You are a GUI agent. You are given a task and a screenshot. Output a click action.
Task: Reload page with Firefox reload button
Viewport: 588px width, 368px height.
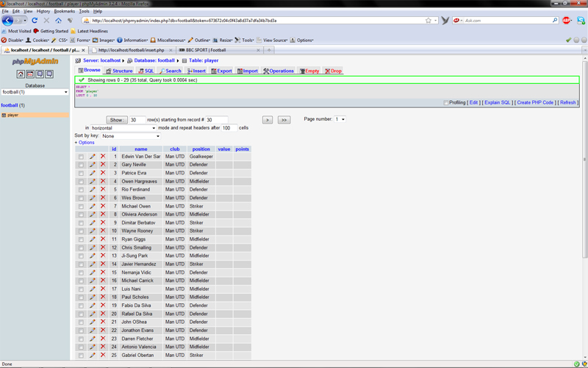[35, 21]
